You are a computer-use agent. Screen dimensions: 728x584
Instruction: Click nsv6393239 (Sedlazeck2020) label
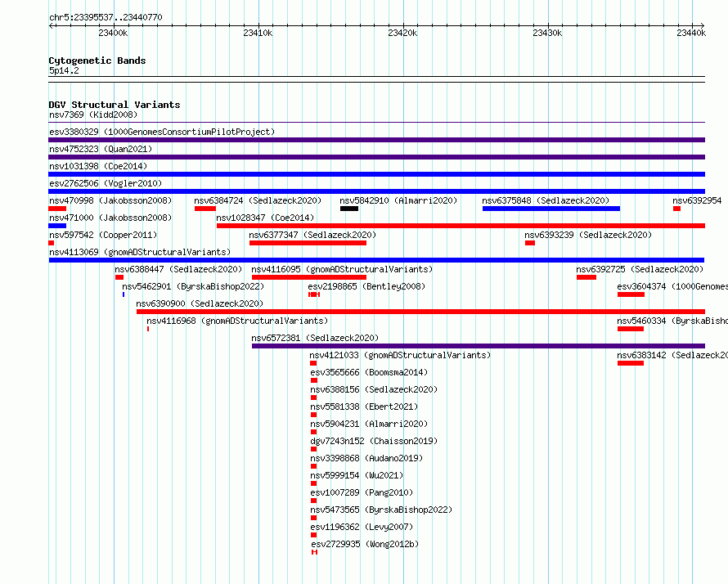(x=588, y=235)
